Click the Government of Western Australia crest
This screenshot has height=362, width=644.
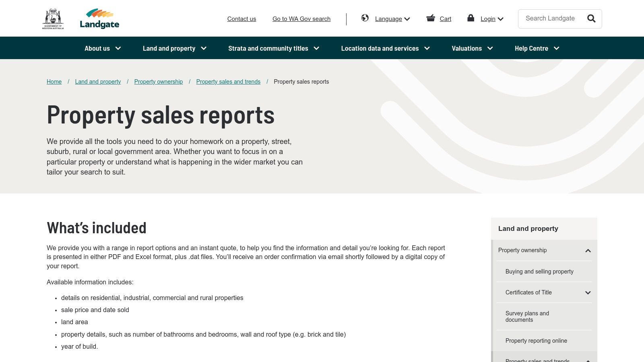coord(54,18)
